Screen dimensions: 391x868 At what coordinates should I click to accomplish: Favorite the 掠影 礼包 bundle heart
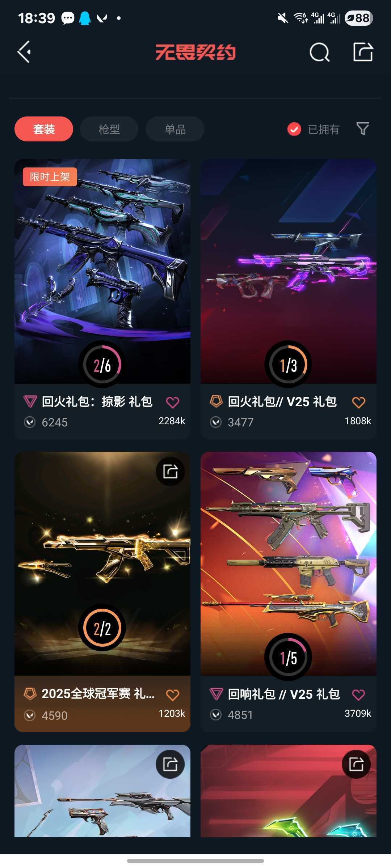pos(172,402)
